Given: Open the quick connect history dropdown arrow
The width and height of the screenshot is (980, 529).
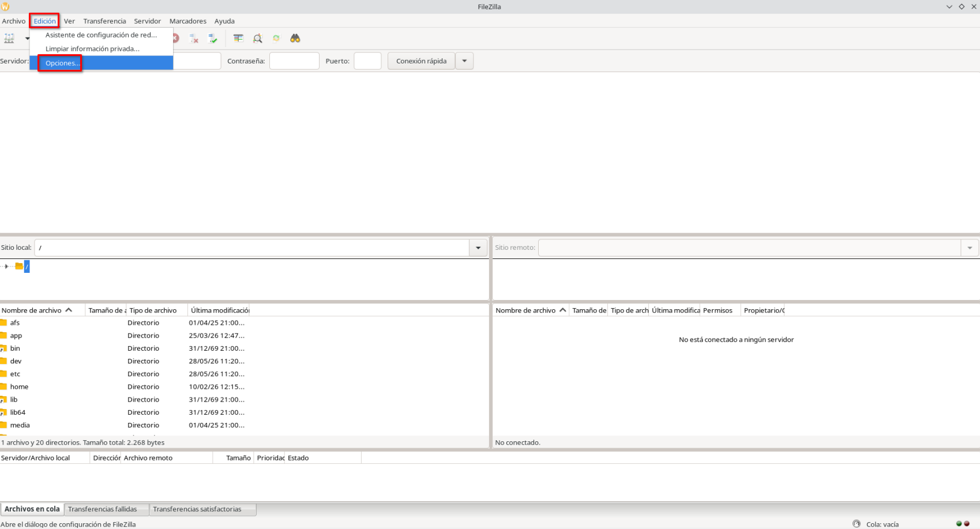Looking at the screenshot, I should pyautogui.click(x=464, y=61).
